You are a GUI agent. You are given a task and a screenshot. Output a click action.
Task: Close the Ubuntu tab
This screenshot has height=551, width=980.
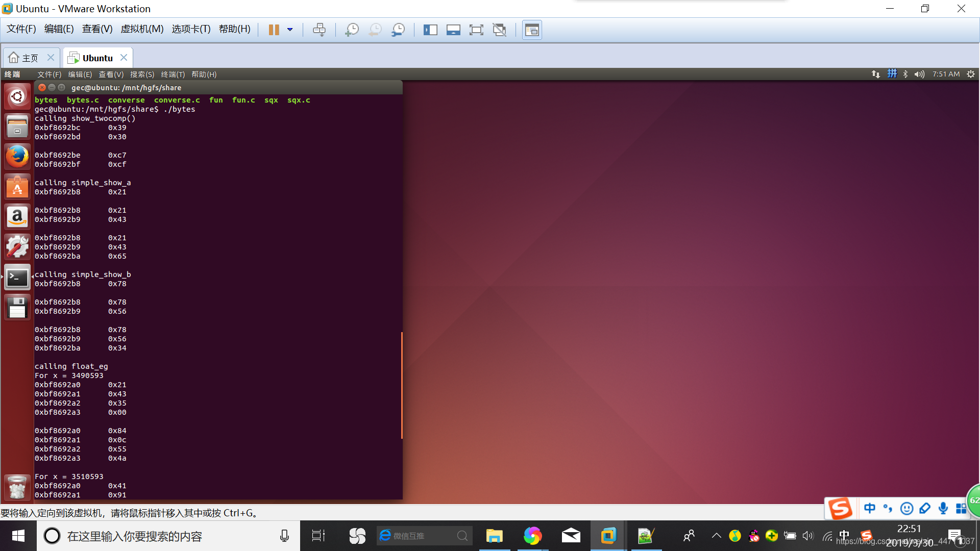click(124, 57)
